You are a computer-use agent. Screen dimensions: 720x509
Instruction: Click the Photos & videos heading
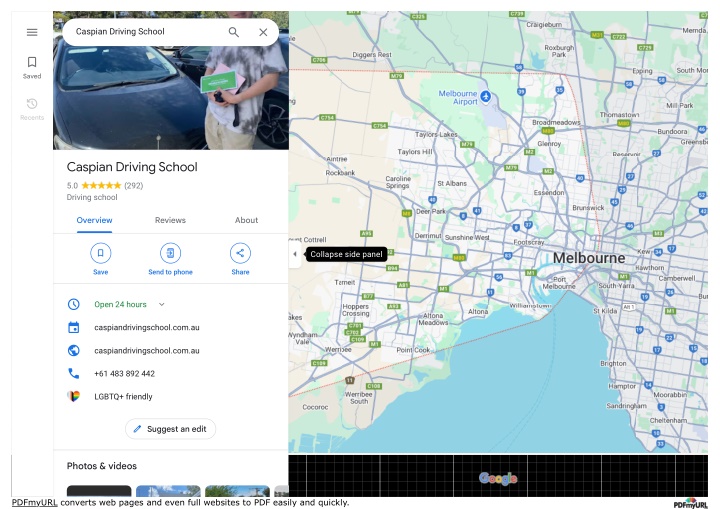coord(101,466)
